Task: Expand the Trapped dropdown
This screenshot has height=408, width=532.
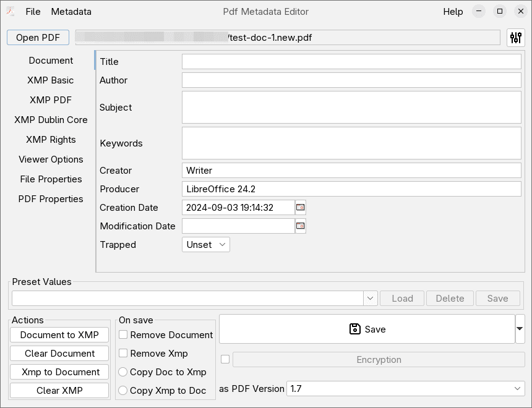Action: point(206,245)
